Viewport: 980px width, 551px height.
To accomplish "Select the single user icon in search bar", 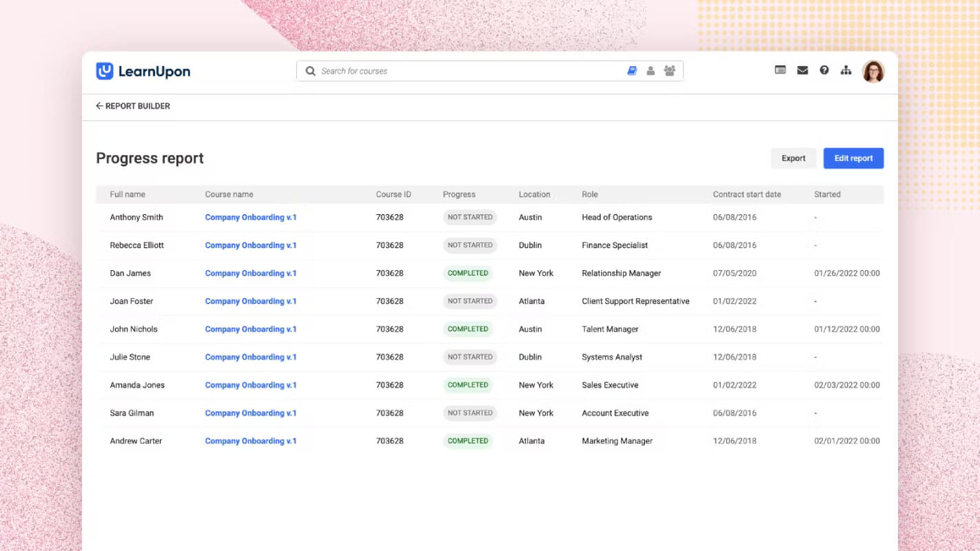I will pos(651,71).
